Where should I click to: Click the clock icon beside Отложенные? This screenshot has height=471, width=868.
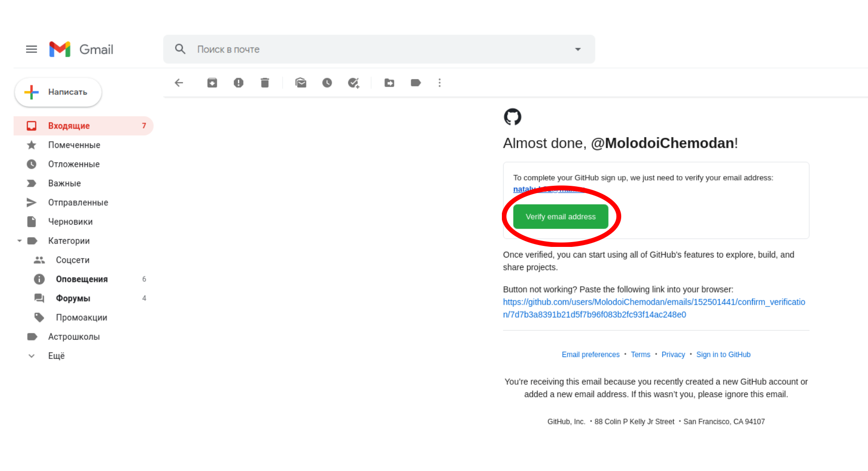pos(32,164)
